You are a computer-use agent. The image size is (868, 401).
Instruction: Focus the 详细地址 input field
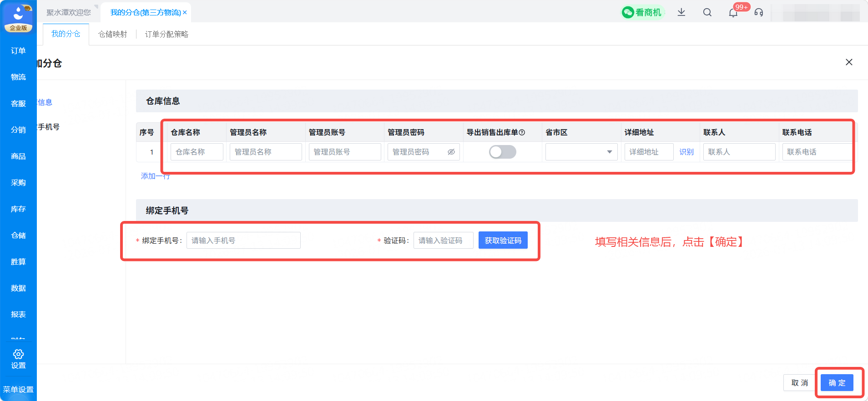pos(649,152)
